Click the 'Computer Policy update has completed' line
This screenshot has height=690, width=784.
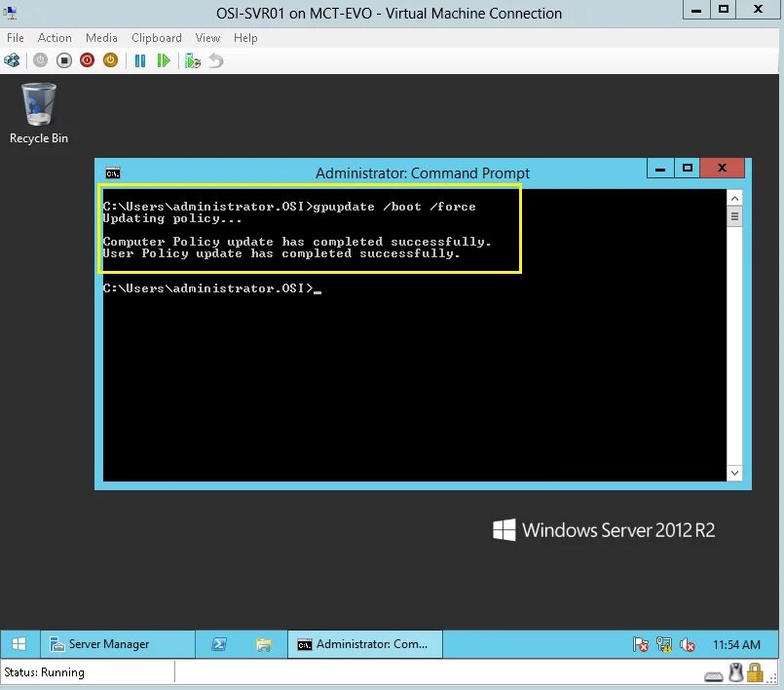click(297, 242)
